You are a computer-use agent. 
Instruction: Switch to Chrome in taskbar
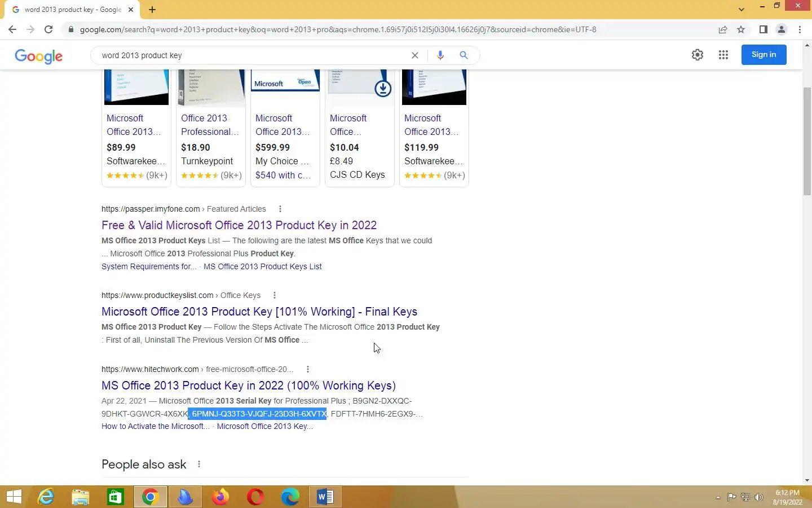(x=151, y=497)
